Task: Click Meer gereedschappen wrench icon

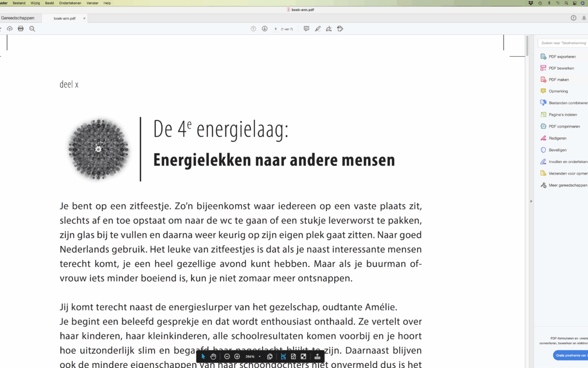Action: [543, 185]
